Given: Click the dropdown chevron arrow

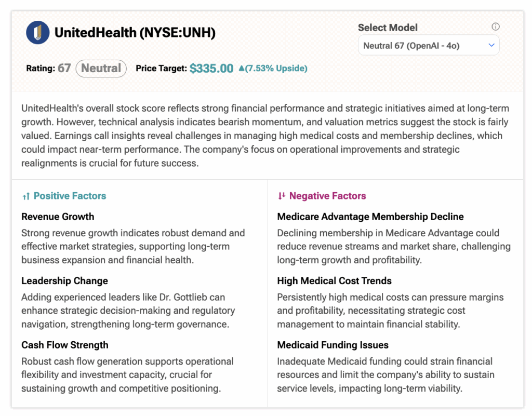Looking at the screenshot, I should pyautogui.click(x=491, y=46).
